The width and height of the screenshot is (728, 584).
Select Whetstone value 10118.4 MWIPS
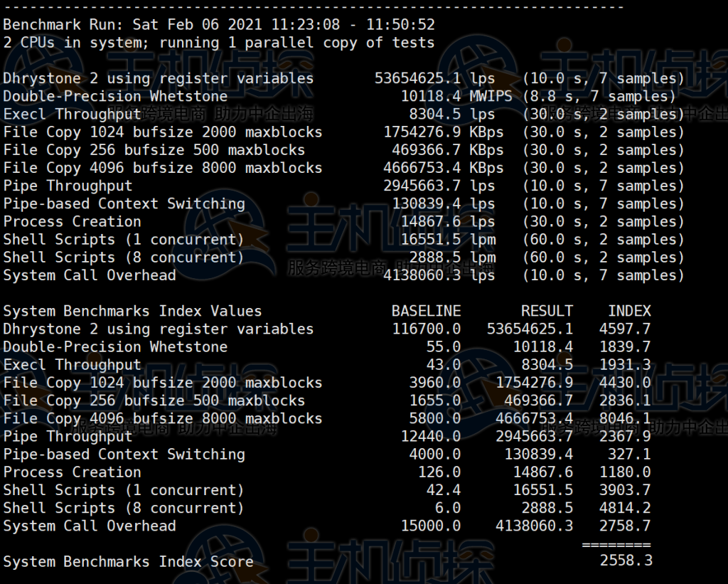(456, 97)
